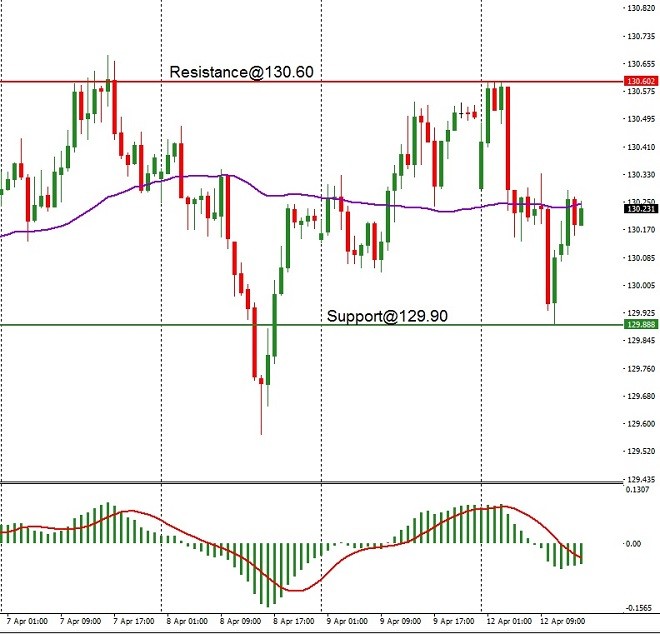Viewport: 660px width, 634px height.
Task: Click the 9 Apr 17:00 time label
Action: (x=454, y=621)
